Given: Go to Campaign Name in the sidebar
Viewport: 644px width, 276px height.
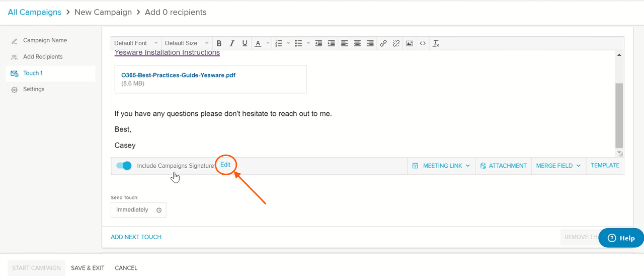Looking at the screenshot, I should coord(45,40).
